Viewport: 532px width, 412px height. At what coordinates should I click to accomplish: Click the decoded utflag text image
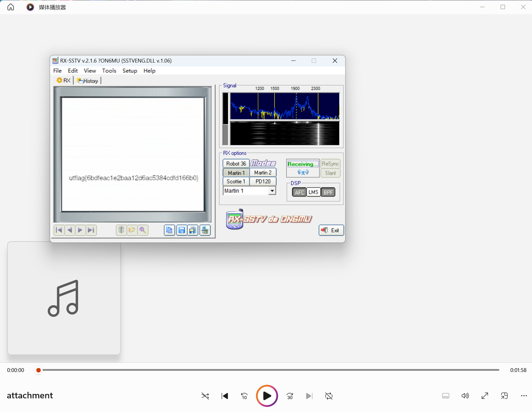click(133, 178)
